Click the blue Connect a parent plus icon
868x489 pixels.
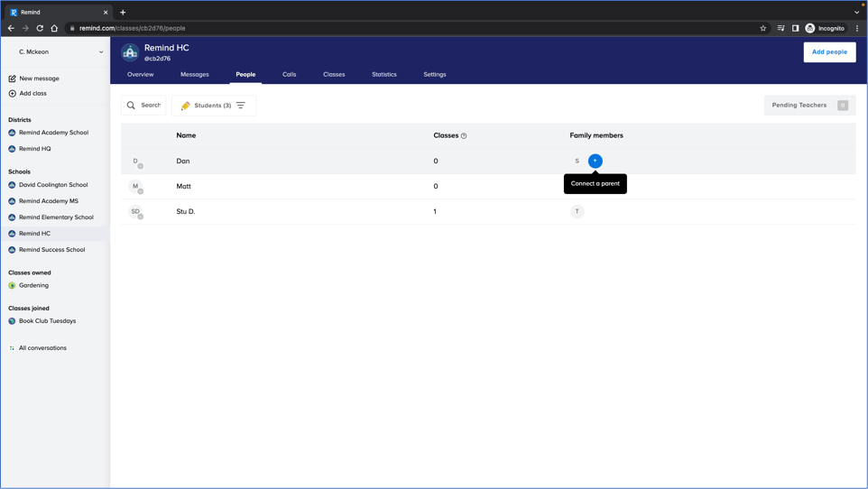(x=595, y=161)
